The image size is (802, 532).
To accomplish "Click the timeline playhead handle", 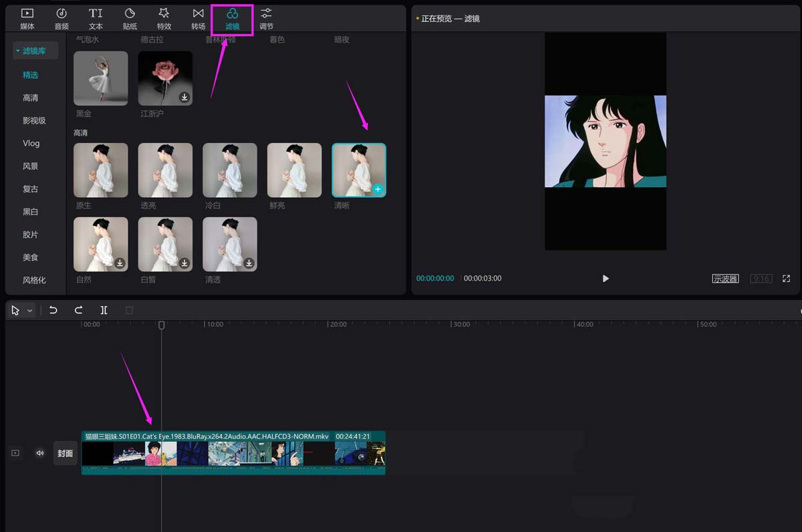I will 161,325.
